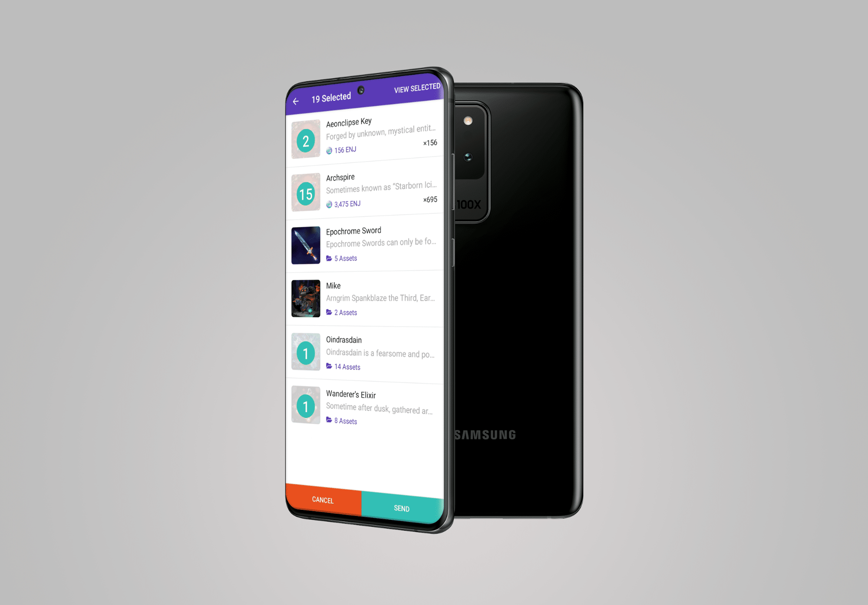868x605 pixels.
Task: Click the assets folder icon on Mike
Action: coord(328,311)
